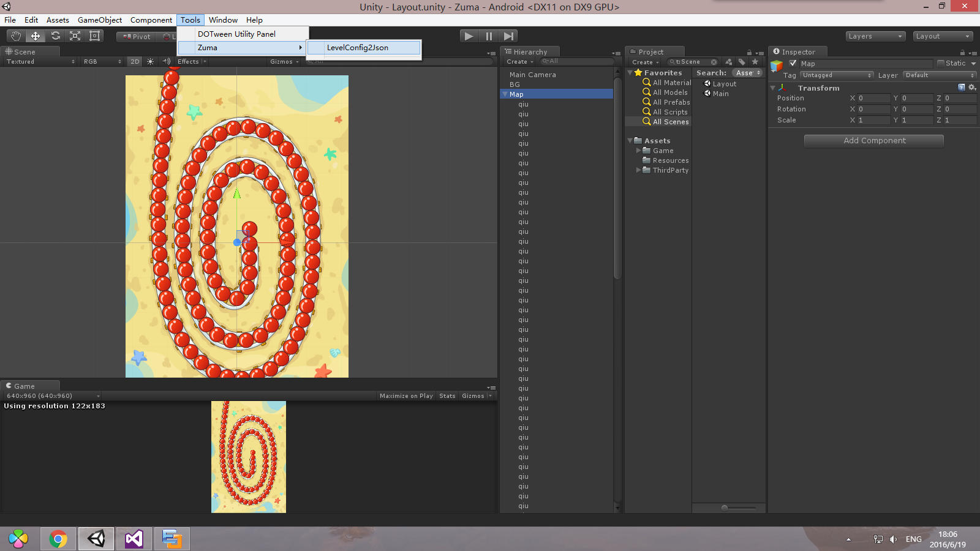The image size is (980, 551).
Task: Click search by type icon in Project
Action: 729,62
